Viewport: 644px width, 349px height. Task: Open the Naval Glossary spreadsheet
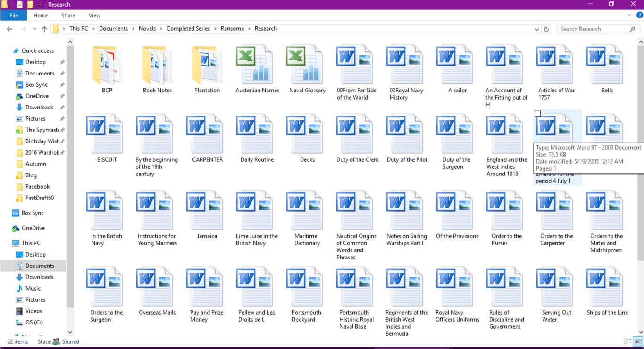307,66
